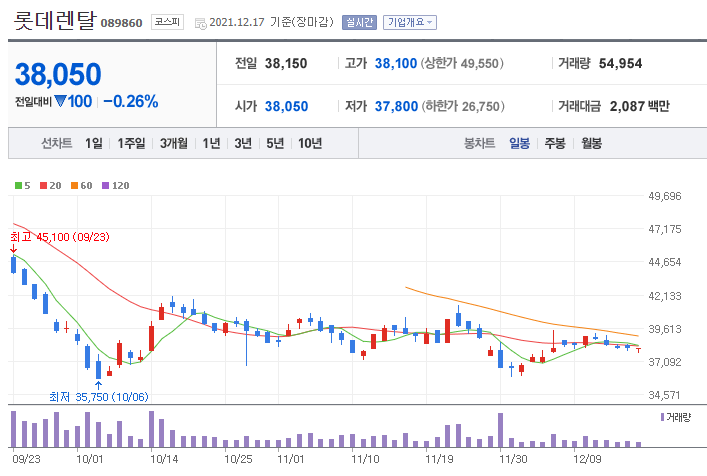The width and height of the screenshot is (707, 476).
Task: Click the 하한가 26,750 text
Action: (463, 106)
